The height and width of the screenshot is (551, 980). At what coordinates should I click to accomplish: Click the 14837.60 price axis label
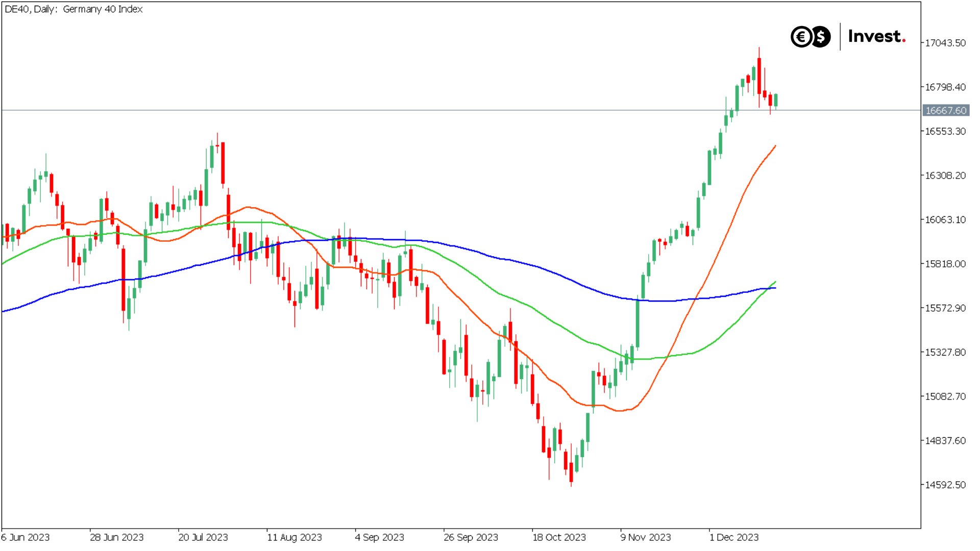pos(945,441)
